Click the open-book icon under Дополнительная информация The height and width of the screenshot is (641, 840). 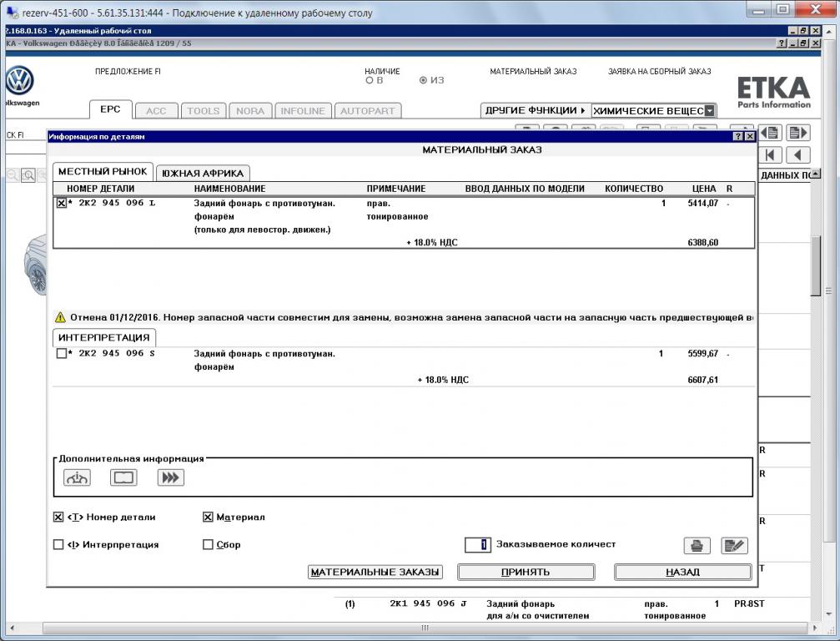click(123, 477)
